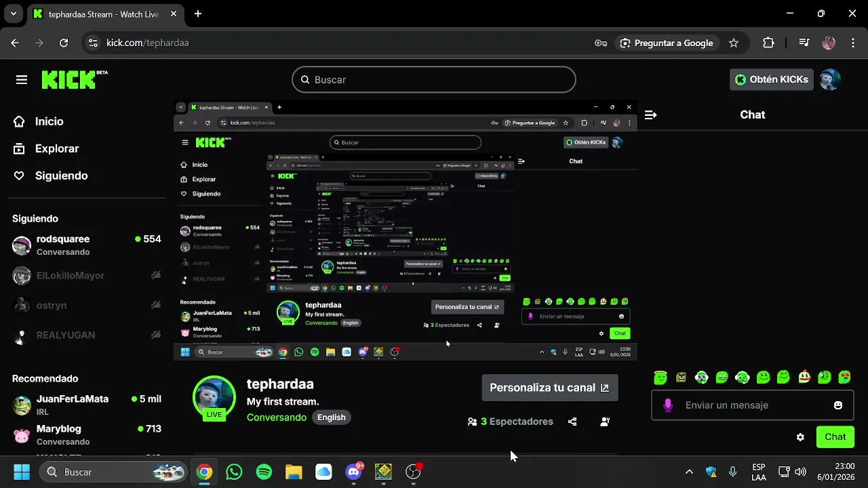Show hidden system tray icons
The image size is (868, 488).
[689, 472]
